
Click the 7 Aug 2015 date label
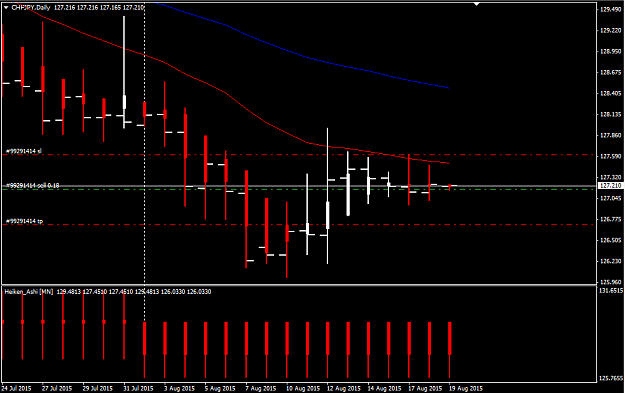261,388
